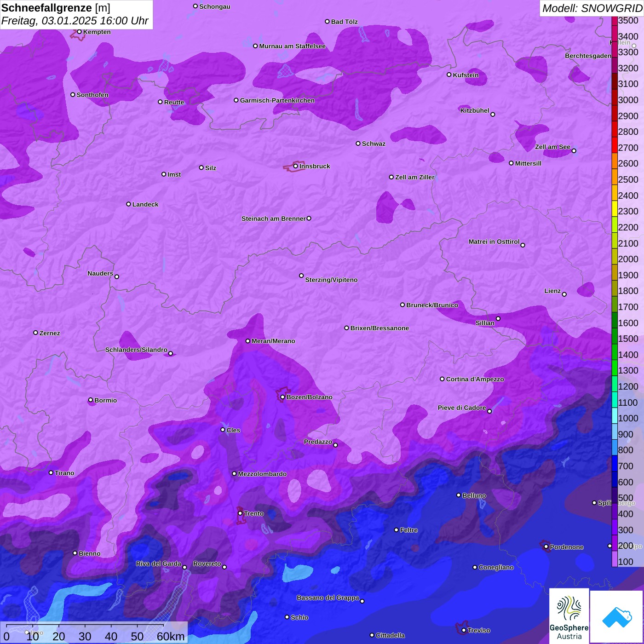Screen dimensions: 644x644
Task: Select the Garmisch-Partenkirchen location dot
Action: pyautogui.click(x=236, y=100)
